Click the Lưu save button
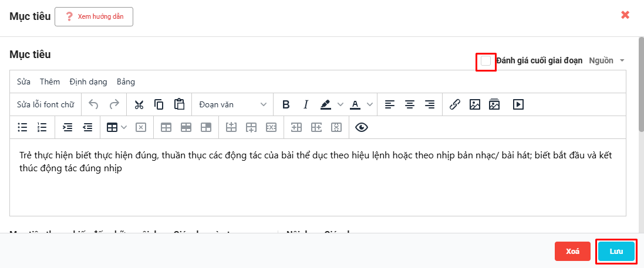This screenshot has height=268, width=644. tap(616, 251)
